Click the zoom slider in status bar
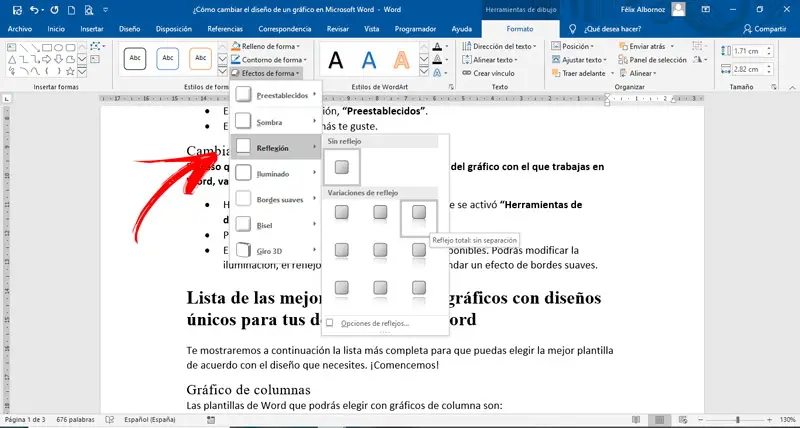This screenshot has width=800, height=428. click(737, 420)
